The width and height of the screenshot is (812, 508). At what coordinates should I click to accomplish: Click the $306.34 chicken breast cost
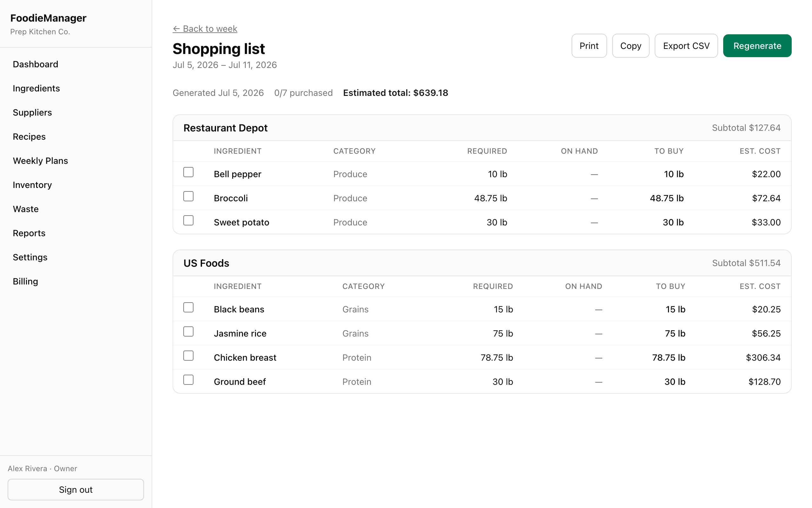(763, 358)
